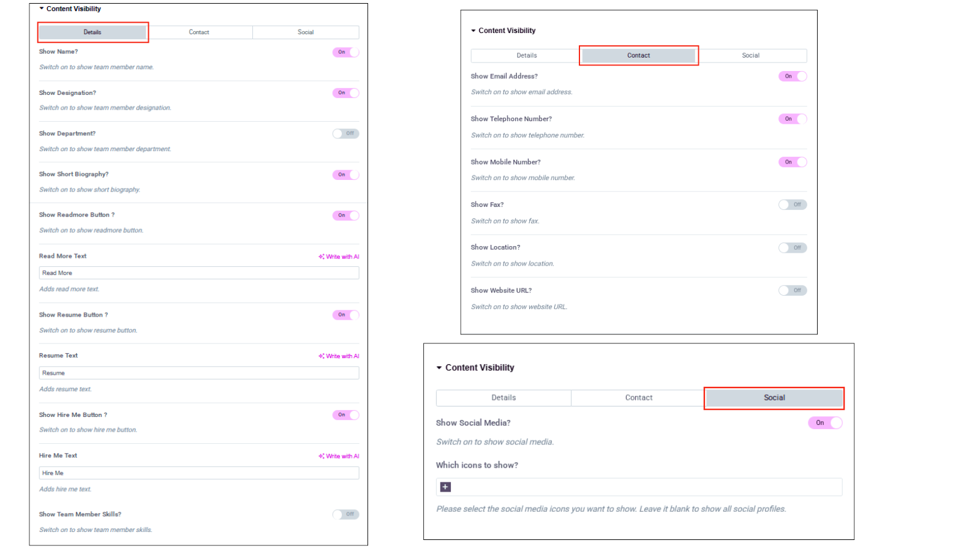Select the highlighted Details tab in left panel
Screen dimensions: 980x551
pyautogui.click(x=92, y=32)
